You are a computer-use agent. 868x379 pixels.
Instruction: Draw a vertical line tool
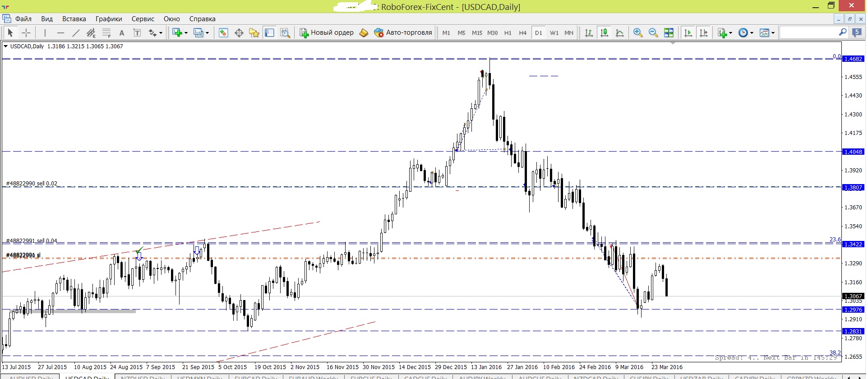tap(45, 32)
